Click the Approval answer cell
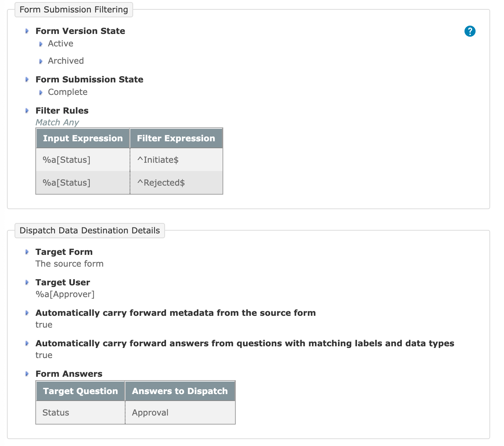504x446 pixels. pyautogui.click(x=180, y=412)
